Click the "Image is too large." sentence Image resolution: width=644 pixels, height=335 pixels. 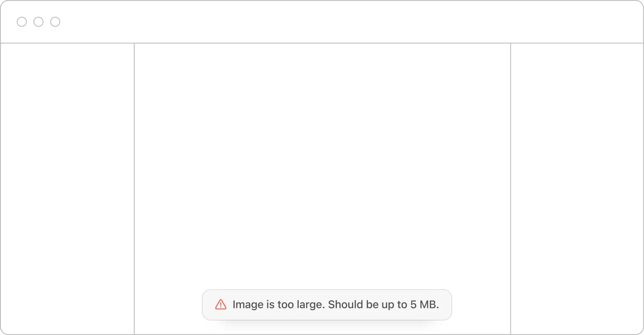pos(279,304)
